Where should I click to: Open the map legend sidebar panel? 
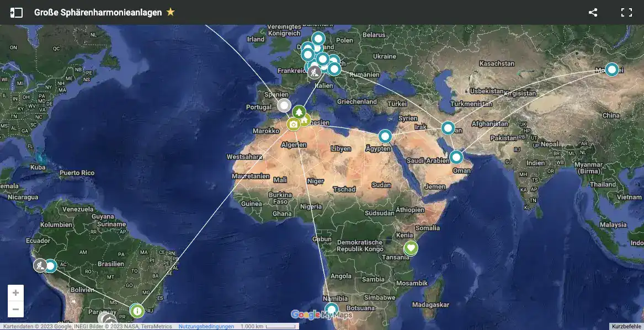tap(17, 12)
